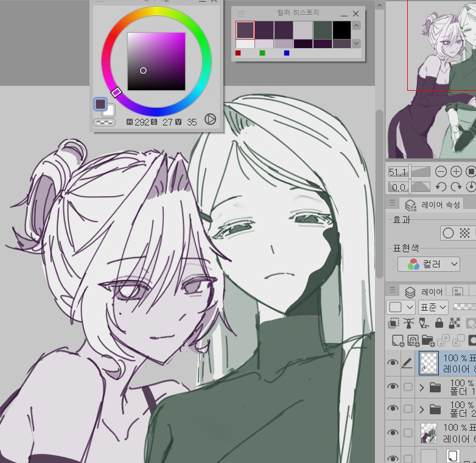Screen dimensions: 476x463
Task: Set as draft layer icon
Action: click(424, 323)
